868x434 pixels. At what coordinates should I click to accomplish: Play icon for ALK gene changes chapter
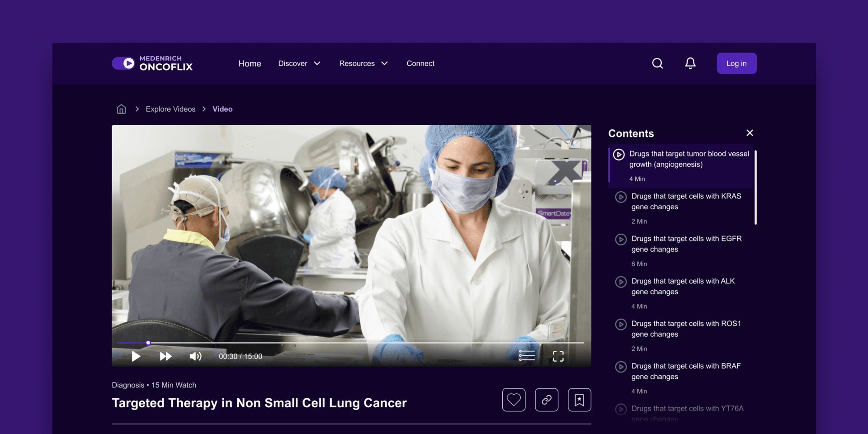coord(621,282)
